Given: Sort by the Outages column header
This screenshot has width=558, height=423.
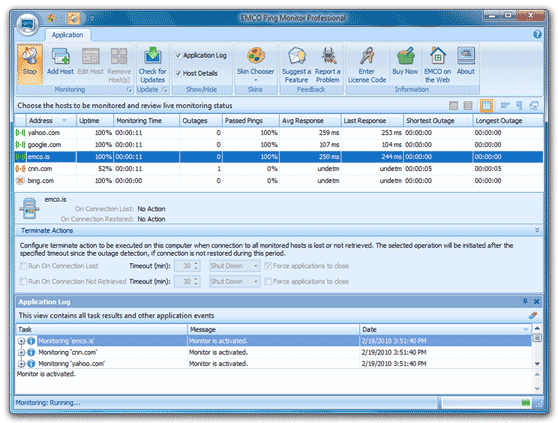Looking at the screenshot, I should click(201, 121).
